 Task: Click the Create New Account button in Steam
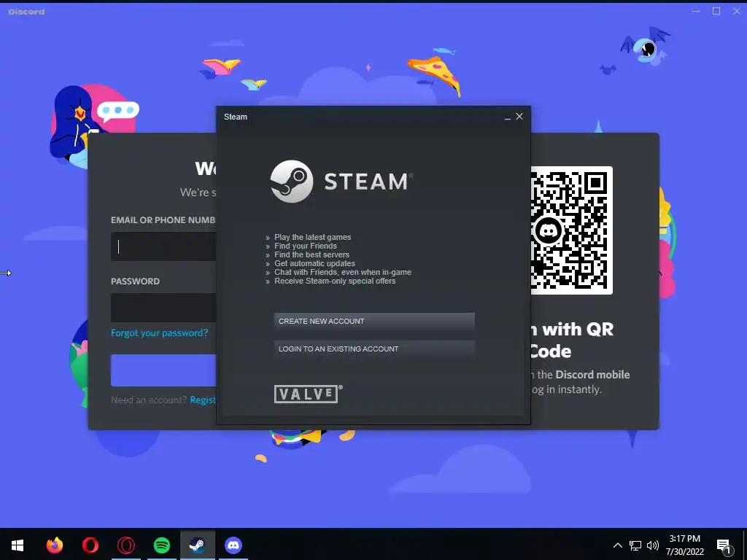374,322
